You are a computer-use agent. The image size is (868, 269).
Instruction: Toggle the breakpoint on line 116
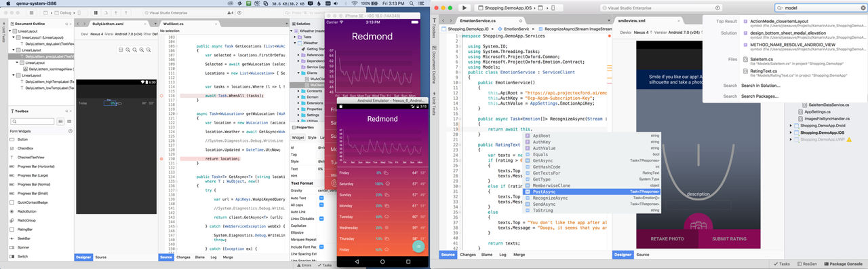coord(161,96)
